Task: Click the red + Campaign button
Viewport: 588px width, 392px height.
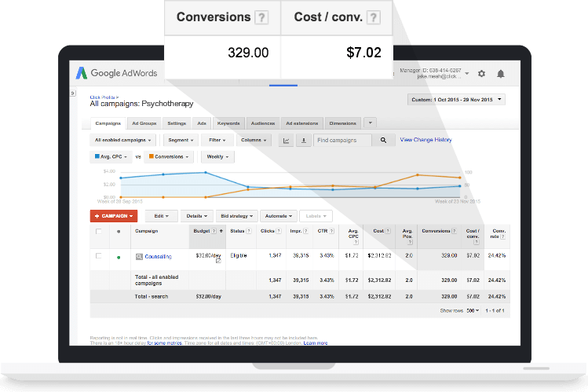Action: click(x=114, y=215)
